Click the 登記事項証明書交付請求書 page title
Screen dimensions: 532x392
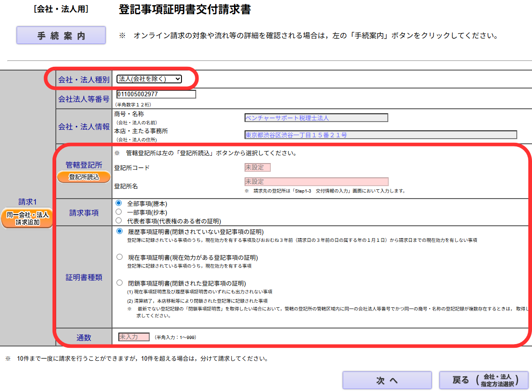coord(185,10)
